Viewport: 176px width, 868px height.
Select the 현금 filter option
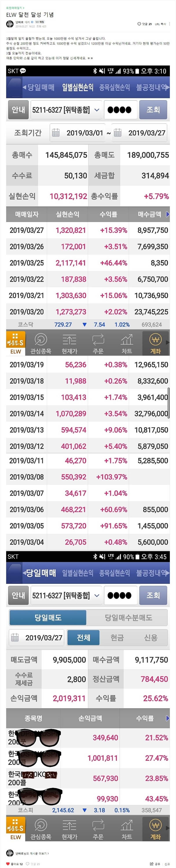[117, 637]
